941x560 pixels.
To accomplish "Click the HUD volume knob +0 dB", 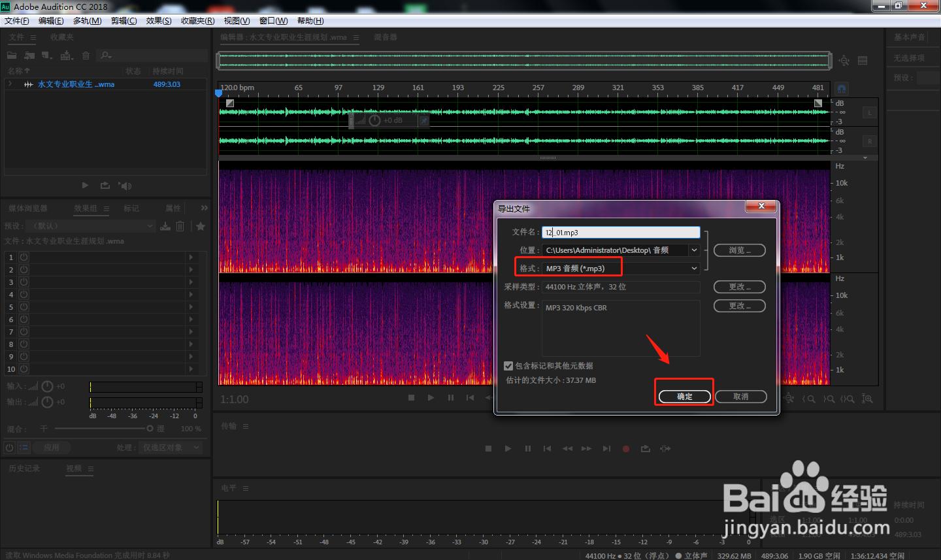I will point(374,121).
